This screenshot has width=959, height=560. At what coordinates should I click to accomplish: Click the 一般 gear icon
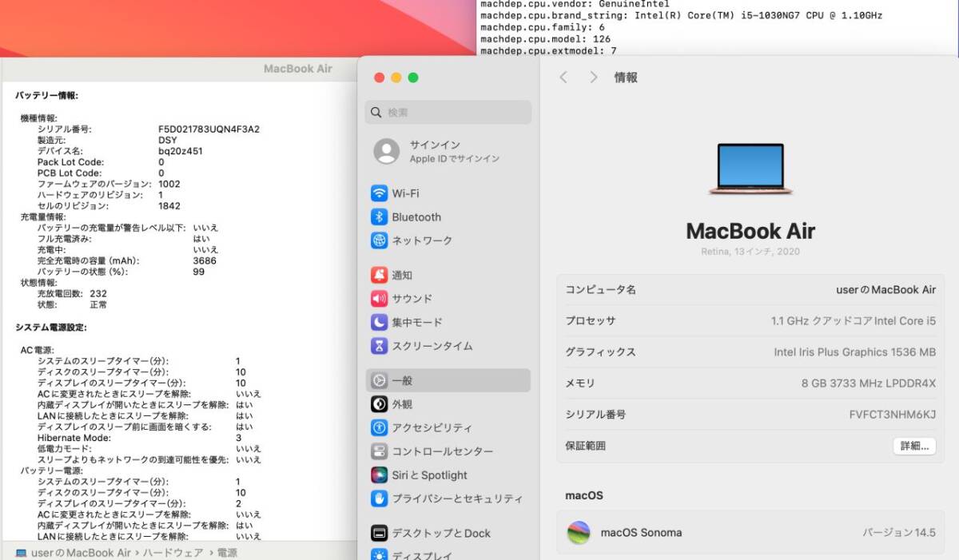click(x=379, y=381)
